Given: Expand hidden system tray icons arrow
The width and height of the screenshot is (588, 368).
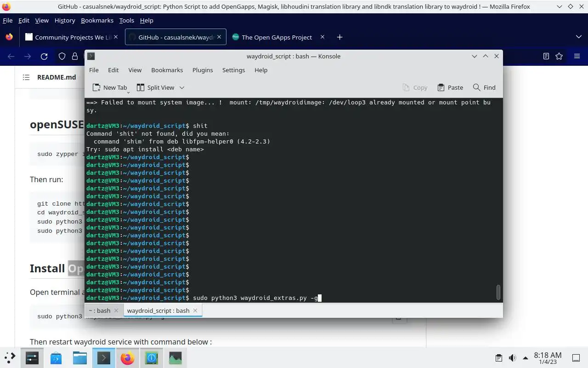Looking at the screenshot, I should 526,358.
